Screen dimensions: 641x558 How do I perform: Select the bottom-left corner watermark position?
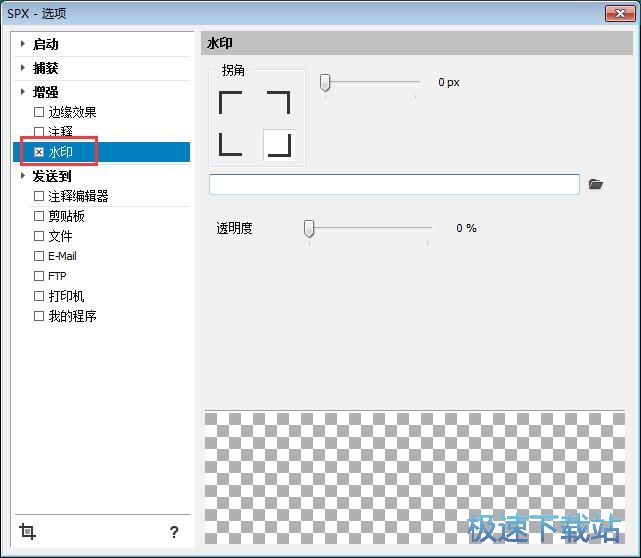(231, 144)
